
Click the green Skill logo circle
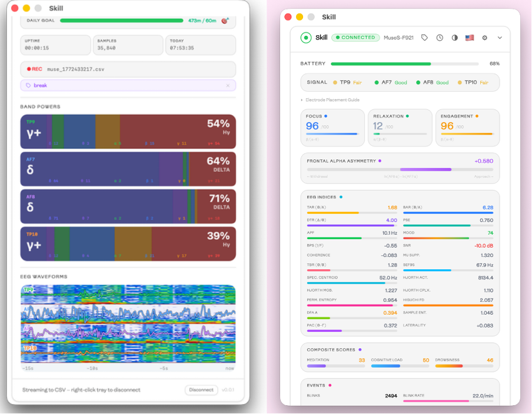click(305, 38)
